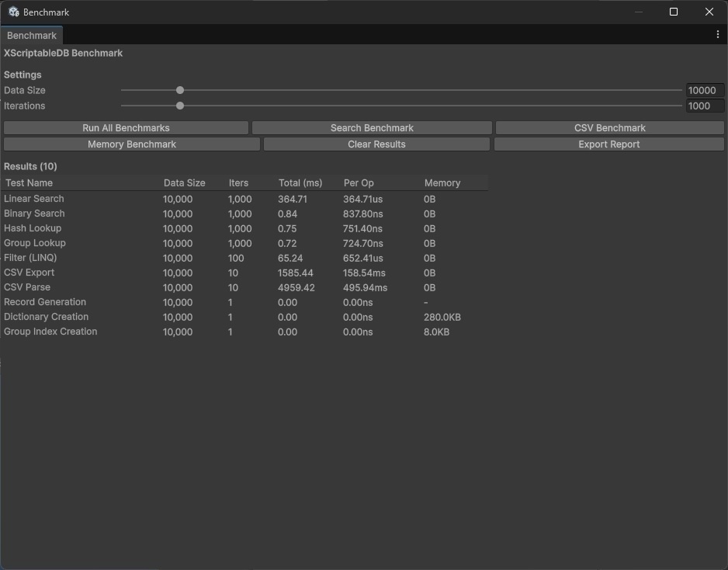Viewport: 728px width, 570px height.
Task: Edit the Data Size value field 10000
Action: (705, 90)
